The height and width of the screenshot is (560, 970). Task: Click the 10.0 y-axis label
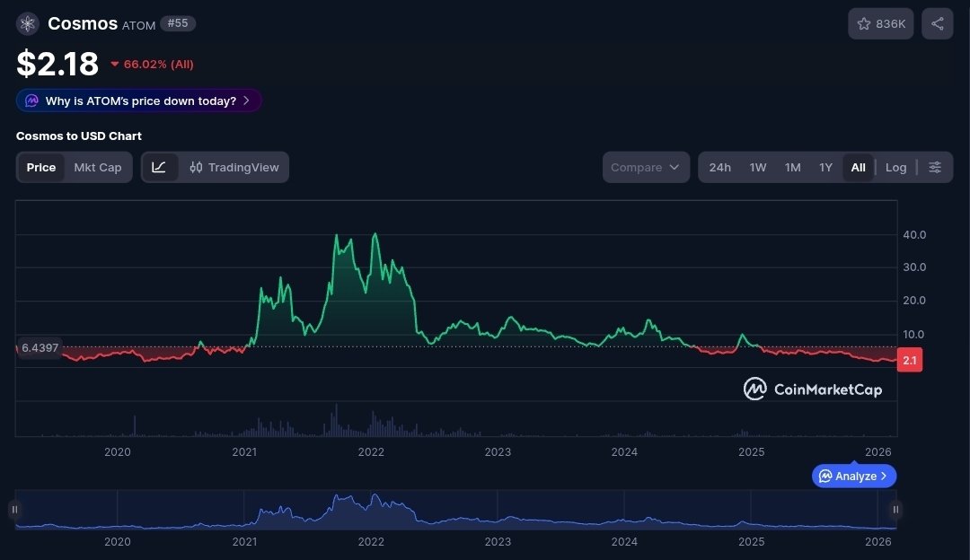[914, 335]
